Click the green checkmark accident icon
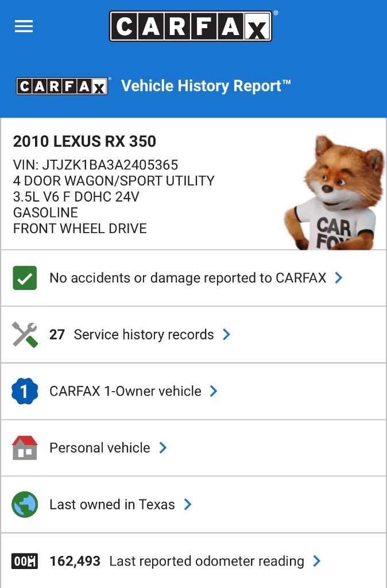This screenshot has height=588, width=387. [25, 278]
